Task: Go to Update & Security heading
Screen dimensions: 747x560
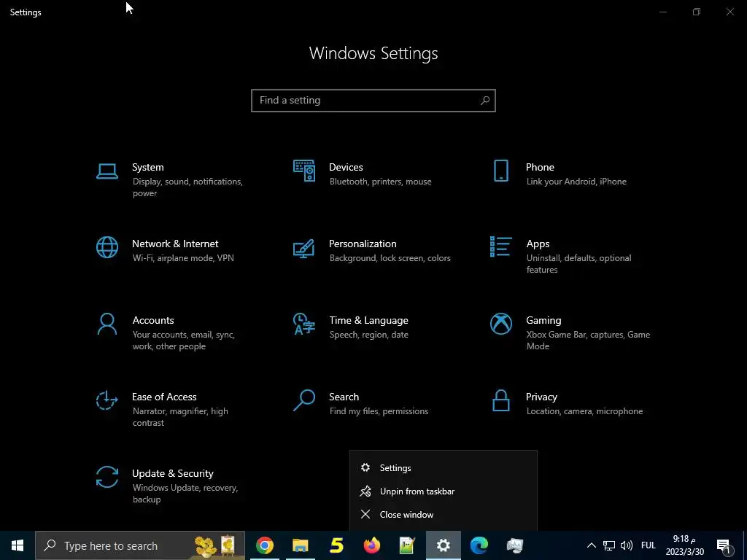Action: point(172,474)
